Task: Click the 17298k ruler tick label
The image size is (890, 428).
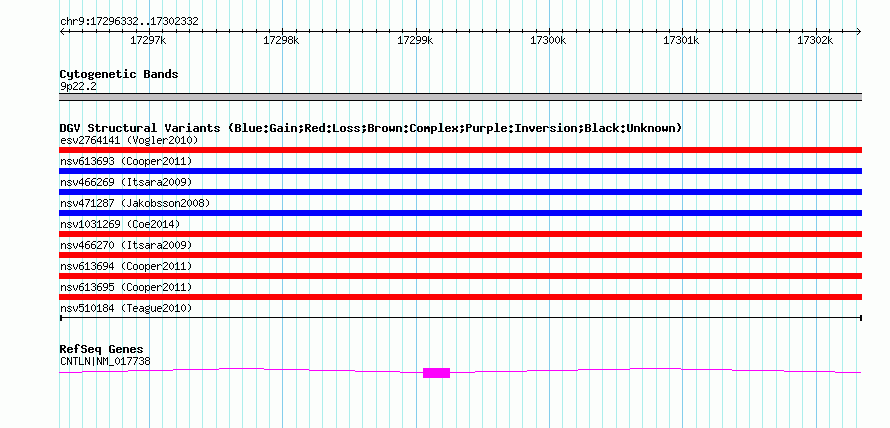Action: (x=282, y=40)
